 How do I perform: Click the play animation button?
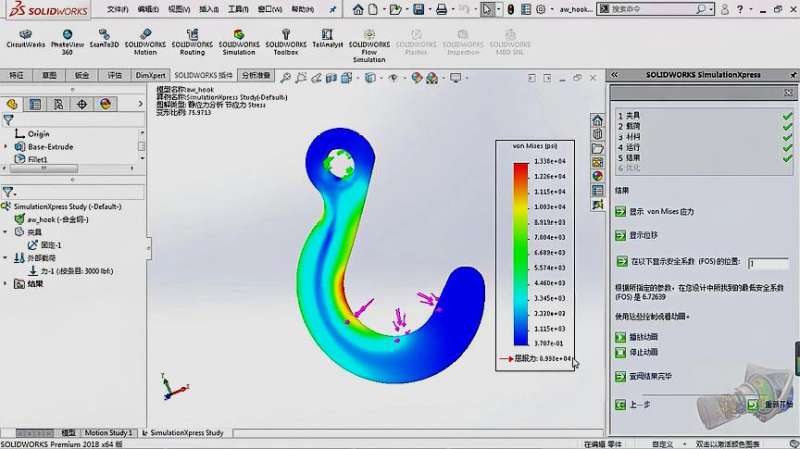[620, 337]
